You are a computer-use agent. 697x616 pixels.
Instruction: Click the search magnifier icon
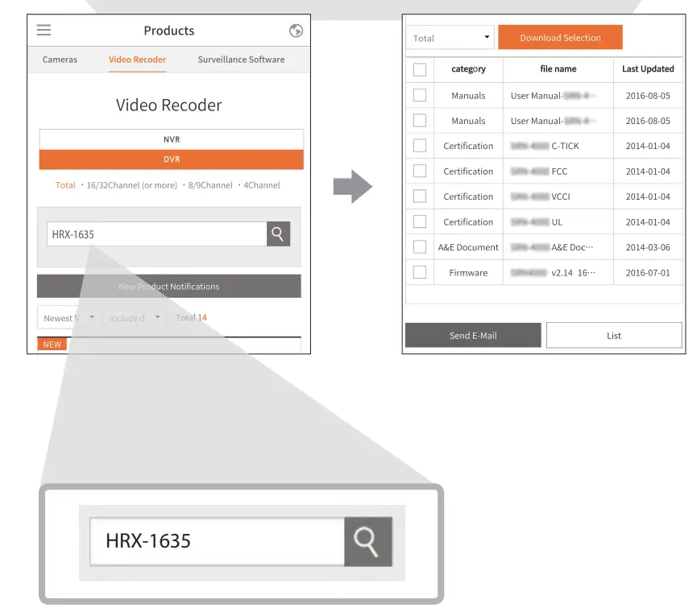click(x=278, y=234)
